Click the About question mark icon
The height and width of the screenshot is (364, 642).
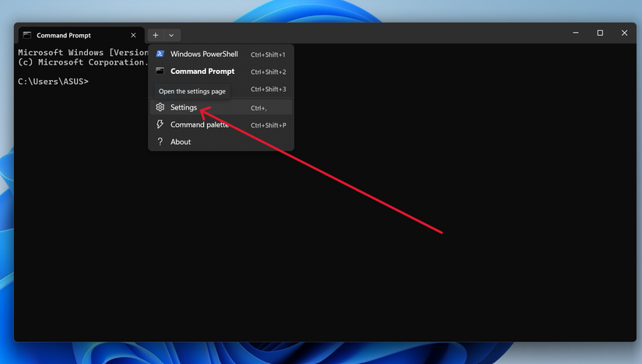160,142
